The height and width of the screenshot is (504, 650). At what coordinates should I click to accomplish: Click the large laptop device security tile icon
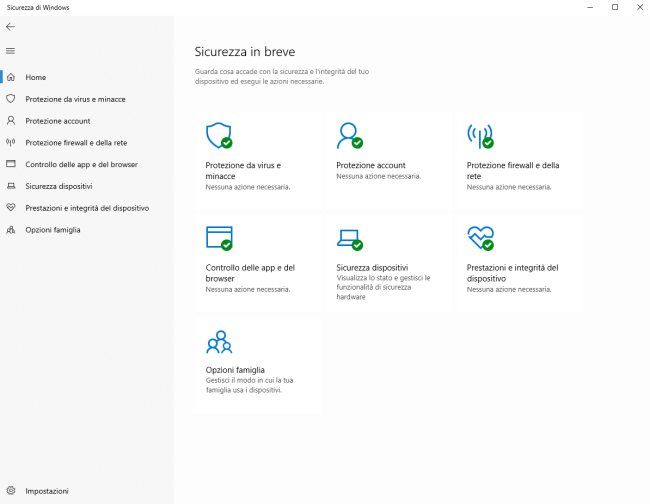(349, 240)
